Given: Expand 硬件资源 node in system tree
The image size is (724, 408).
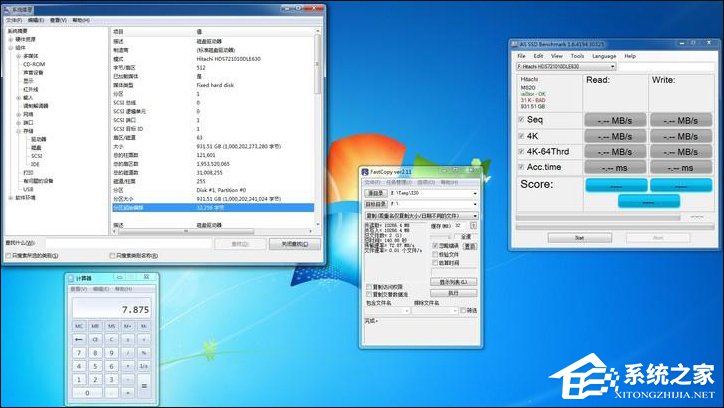Looking at the screenshot, I should pos(10,40).
